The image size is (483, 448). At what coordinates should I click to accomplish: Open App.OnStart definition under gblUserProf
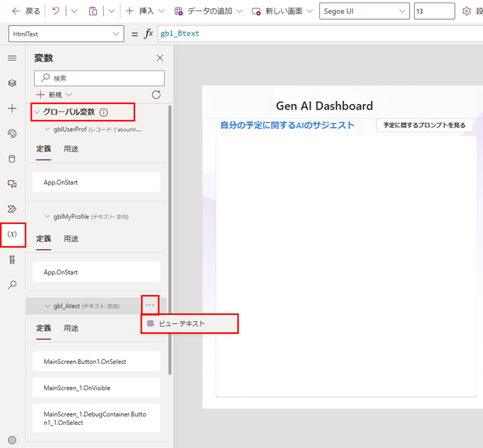coord(96,182)
